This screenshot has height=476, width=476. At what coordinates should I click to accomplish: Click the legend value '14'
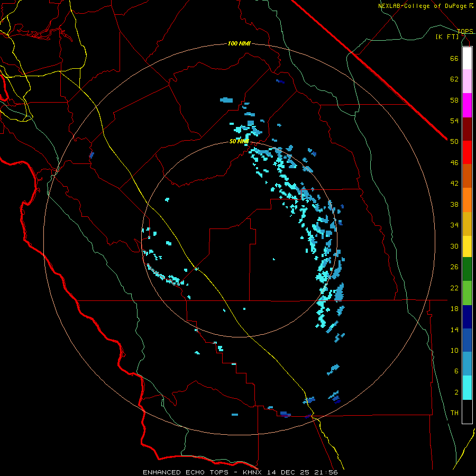click(x=454, y=329)
